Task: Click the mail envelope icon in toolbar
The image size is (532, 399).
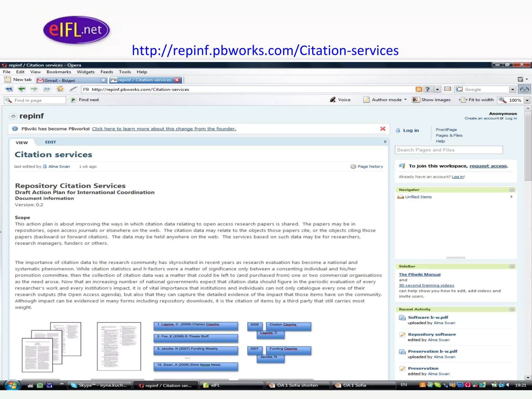Action: coord(448,89)
